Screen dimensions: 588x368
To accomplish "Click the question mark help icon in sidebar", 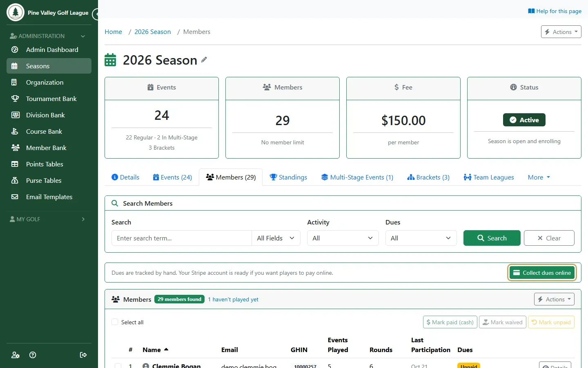I will click(33, 355).
